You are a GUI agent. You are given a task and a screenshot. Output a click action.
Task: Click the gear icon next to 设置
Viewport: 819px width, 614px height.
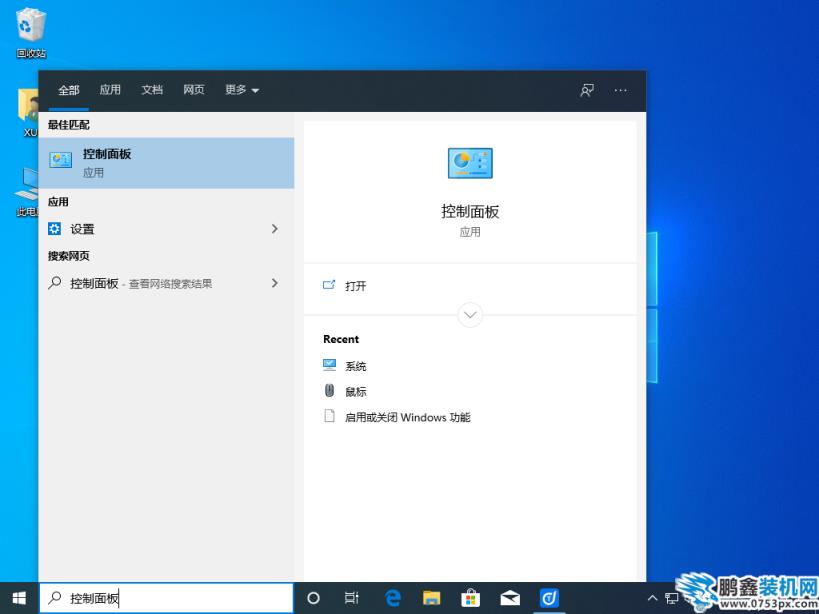[x=54, y=229]
